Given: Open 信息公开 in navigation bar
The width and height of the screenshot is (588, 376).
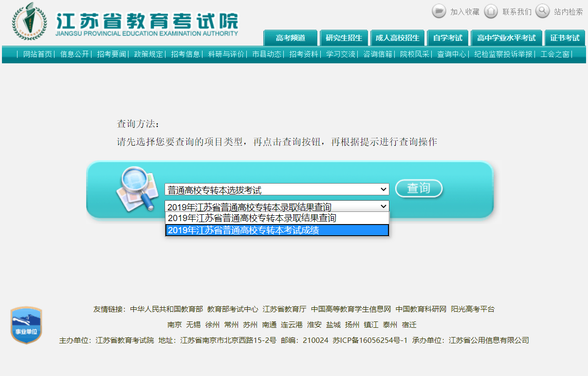Looking at the screenshot, I should [x=74, y=54].
